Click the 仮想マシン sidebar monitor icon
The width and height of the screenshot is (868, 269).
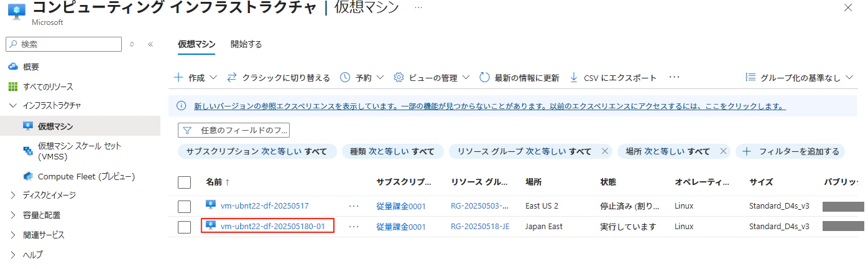27,126
